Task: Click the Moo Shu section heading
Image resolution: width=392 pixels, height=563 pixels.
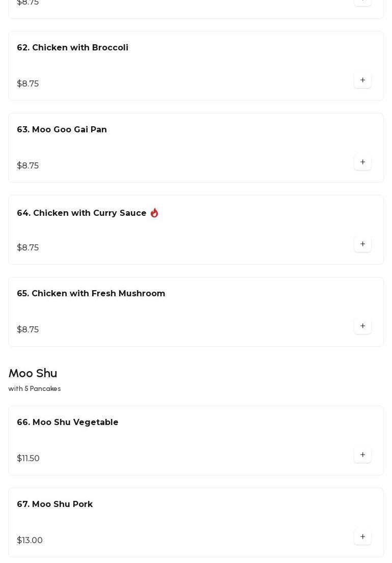Action: [33, 374]
